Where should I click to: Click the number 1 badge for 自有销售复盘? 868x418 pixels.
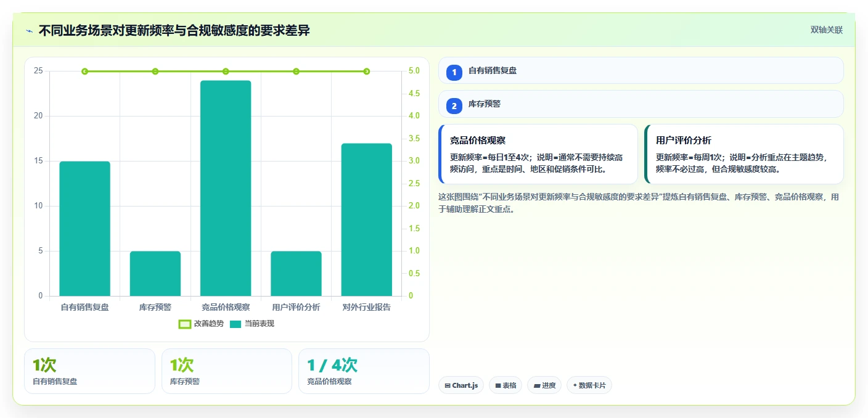tap(454, 73)
